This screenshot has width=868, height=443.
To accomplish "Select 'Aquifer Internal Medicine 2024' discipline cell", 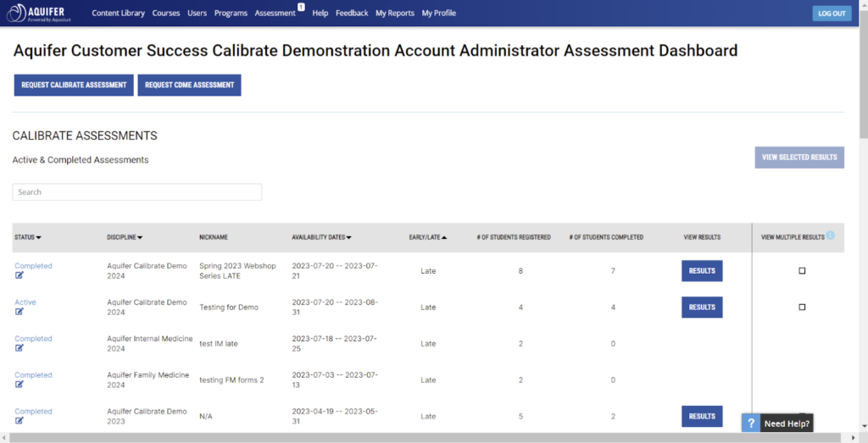I will click(149, 343).
